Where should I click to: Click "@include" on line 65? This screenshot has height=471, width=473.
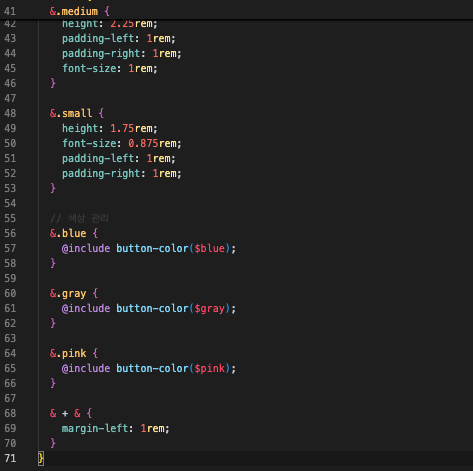pos(86,368)
